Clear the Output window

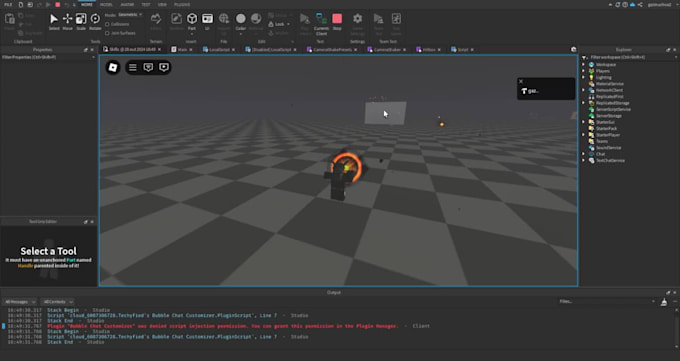pos(664,302)
